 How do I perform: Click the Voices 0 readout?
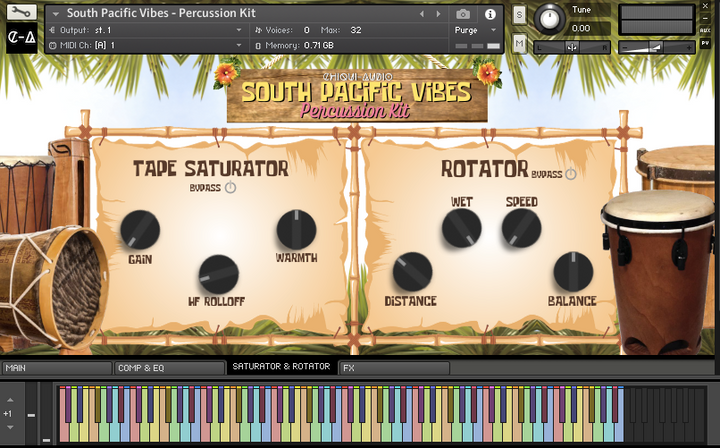tap(282, 30)
